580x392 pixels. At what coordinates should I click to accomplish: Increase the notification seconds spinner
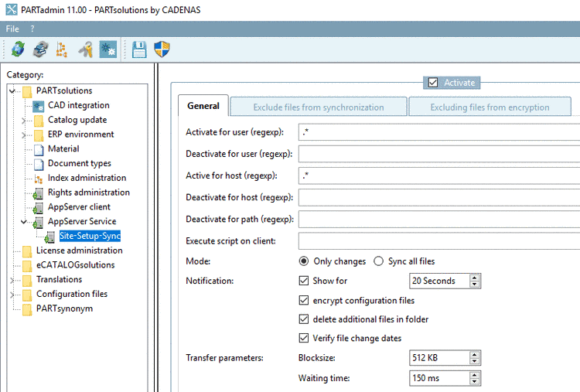[475, 278]
